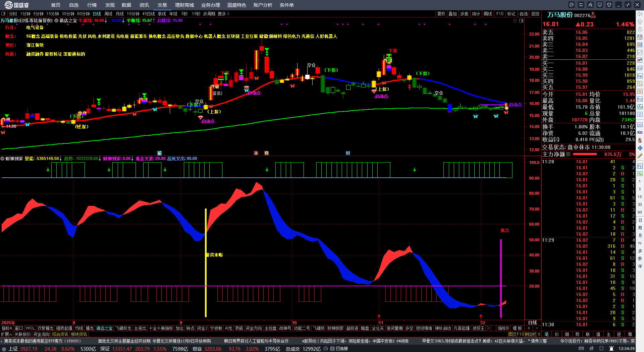Image resolution: width=644 pixels, height=352 pixels.
Task: Click the Guosheng logo icon at top-left
Action: [x=8, y=5]
